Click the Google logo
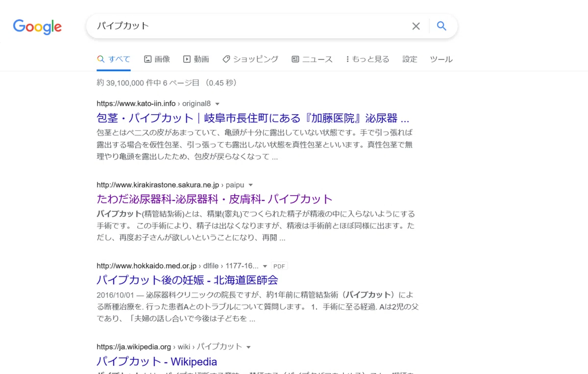 [x=37, y=26]
